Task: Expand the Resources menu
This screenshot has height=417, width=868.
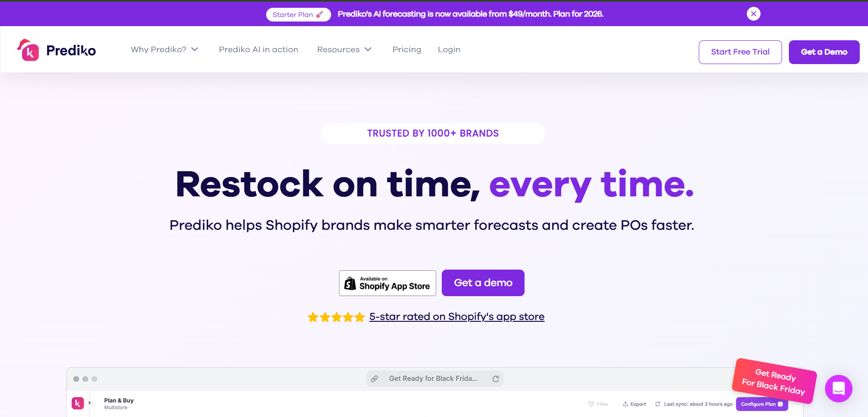Action: pyautogui.click(x=344, y=49)
